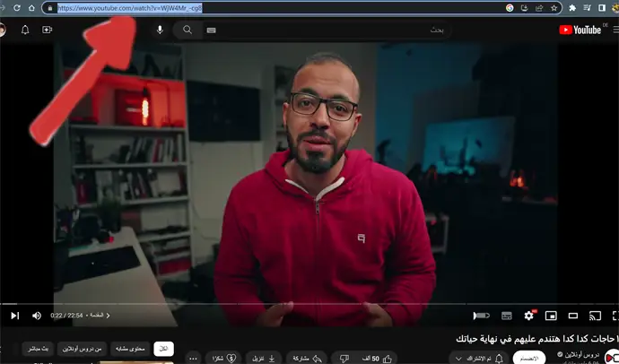Enable the miniplayer
Screen dimensions: 619x364
pyautogui.click(x=551, y=316)
